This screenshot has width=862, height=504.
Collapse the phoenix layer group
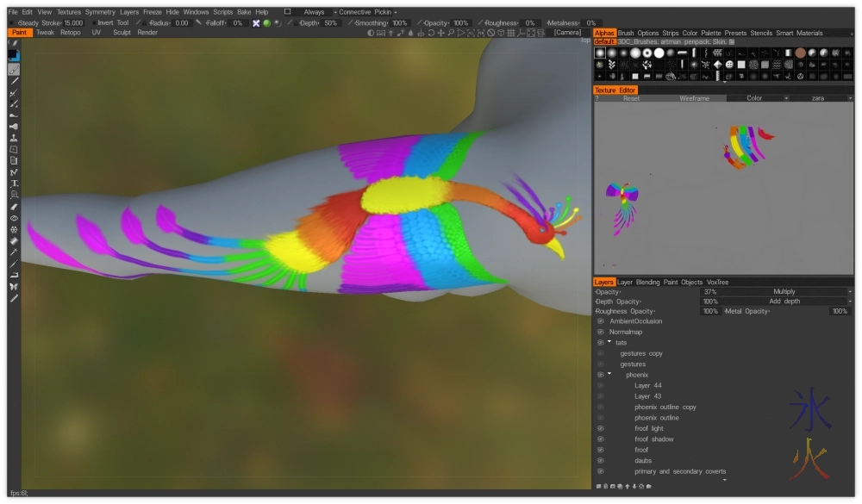pyautogui.click(x=609, y=374)
